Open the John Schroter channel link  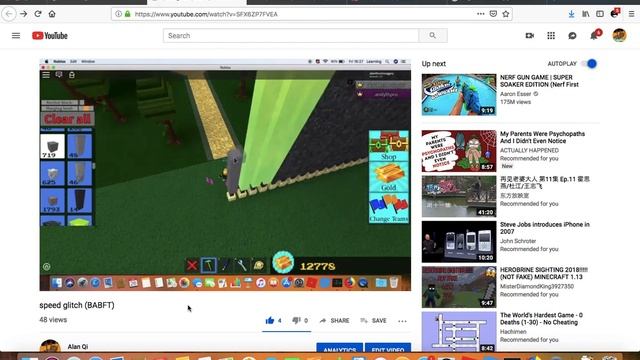[x=518, y=241]
